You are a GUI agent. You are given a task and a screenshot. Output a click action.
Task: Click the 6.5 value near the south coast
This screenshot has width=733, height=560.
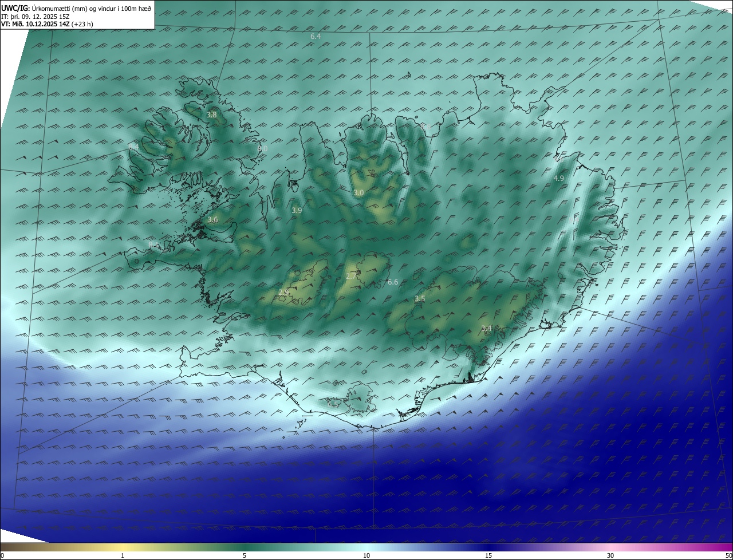(x=333, y=405)
